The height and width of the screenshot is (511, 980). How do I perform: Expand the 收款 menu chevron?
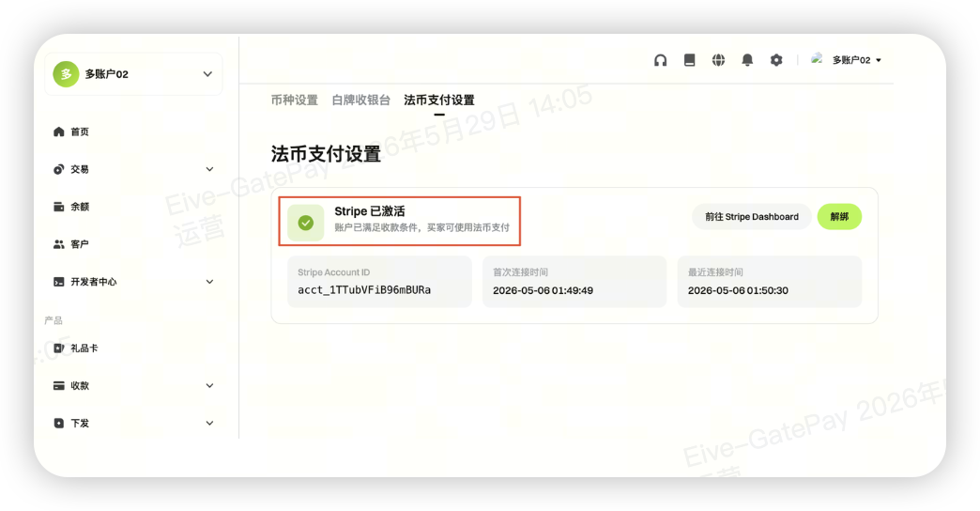pos(209,385)
